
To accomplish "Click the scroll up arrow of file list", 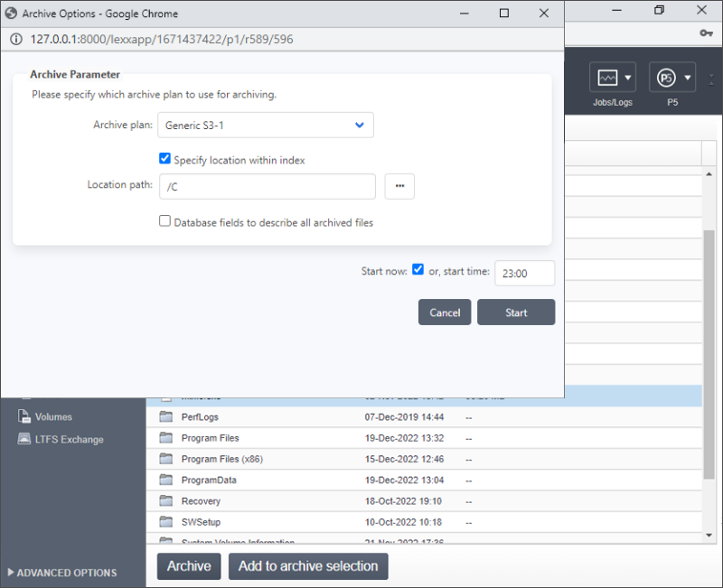I will tap(709, 174).
